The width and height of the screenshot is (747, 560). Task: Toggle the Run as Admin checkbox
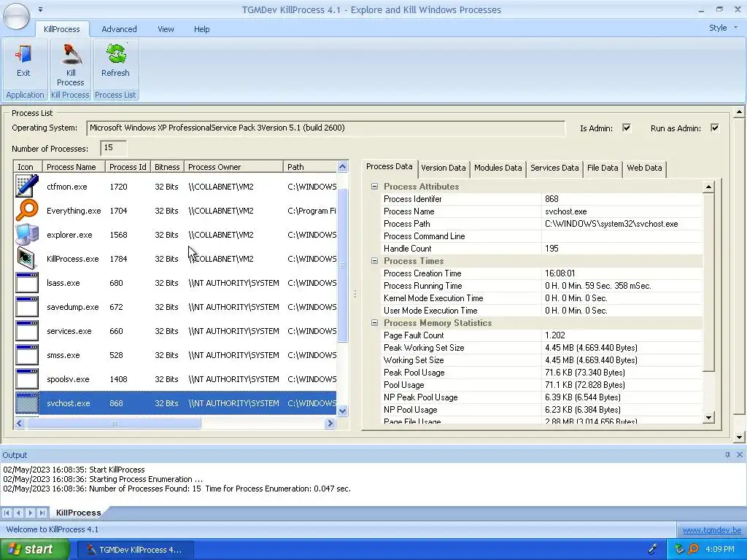(x=715, y=128)
